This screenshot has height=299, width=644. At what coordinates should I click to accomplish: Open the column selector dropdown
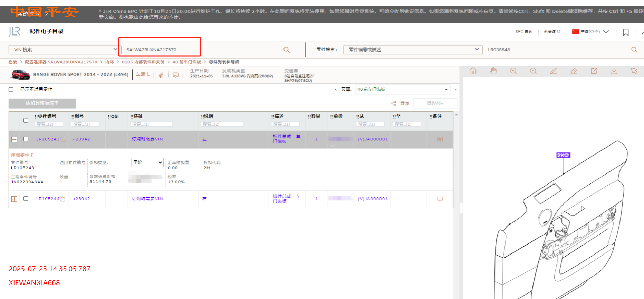(435, 103)
